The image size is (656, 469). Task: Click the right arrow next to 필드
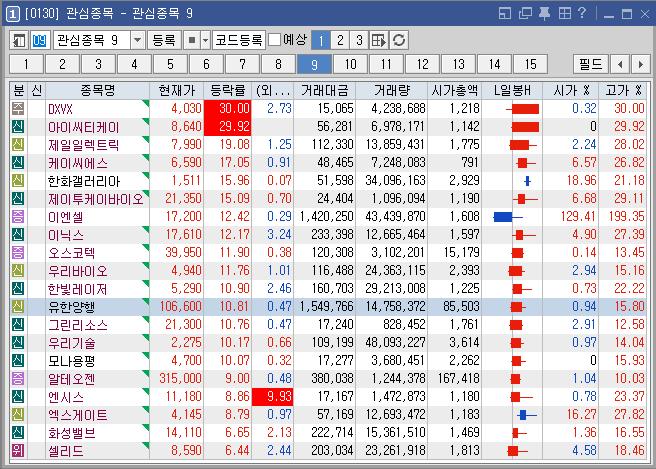[x=641, y=64]
